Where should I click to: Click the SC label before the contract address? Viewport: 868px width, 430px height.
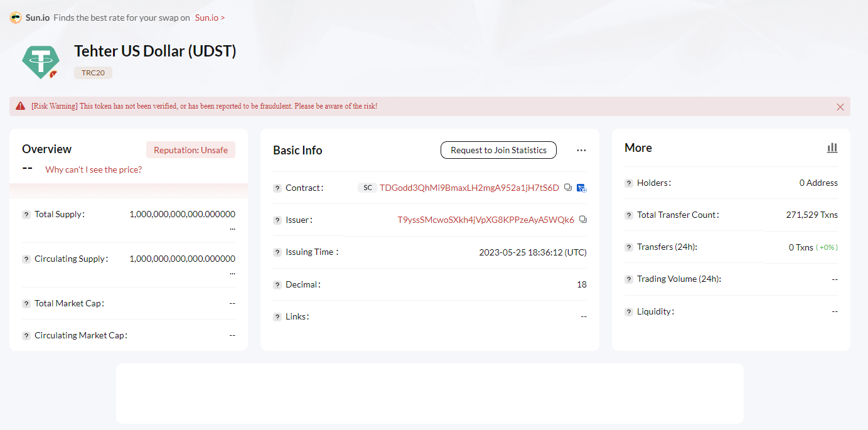point(367,188)
